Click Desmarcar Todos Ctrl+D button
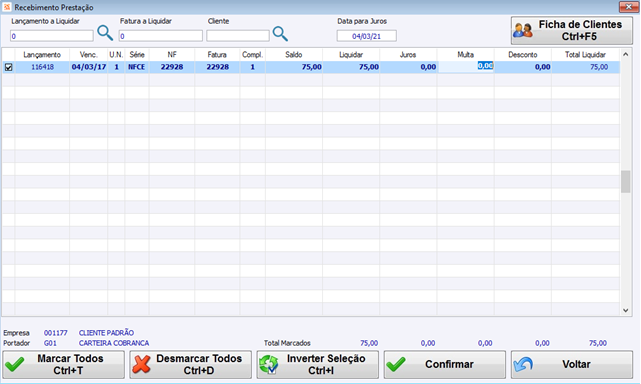 (x=191, y=364)
